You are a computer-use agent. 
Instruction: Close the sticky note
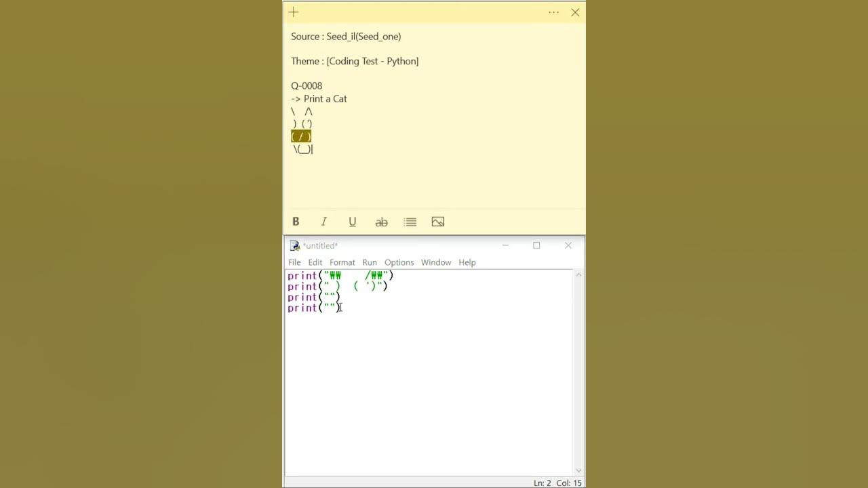point(575,12)
